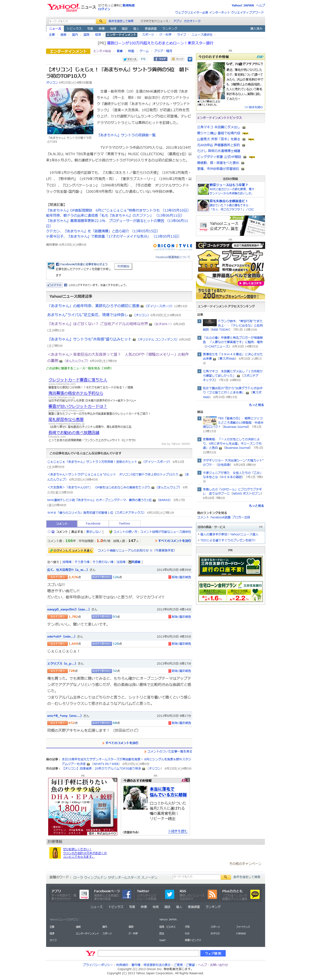Click the top yellow search magnifier button
311x980 pixels.
(101, 21)
